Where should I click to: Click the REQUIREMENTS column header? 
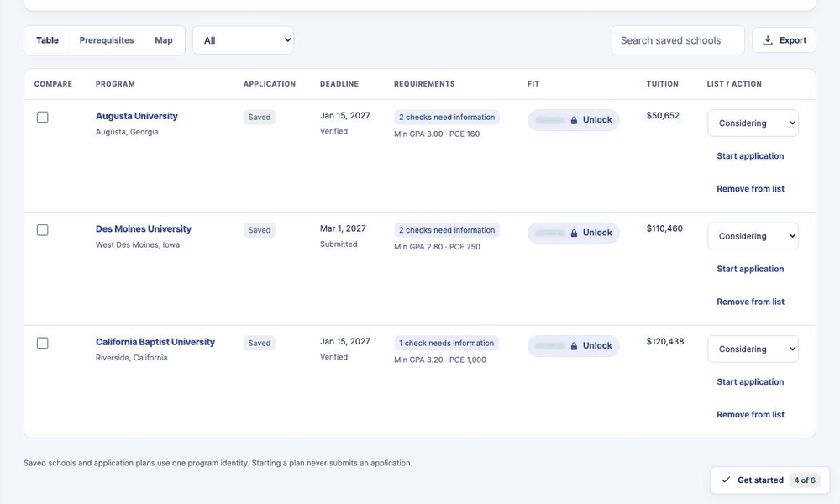(424, 84)
